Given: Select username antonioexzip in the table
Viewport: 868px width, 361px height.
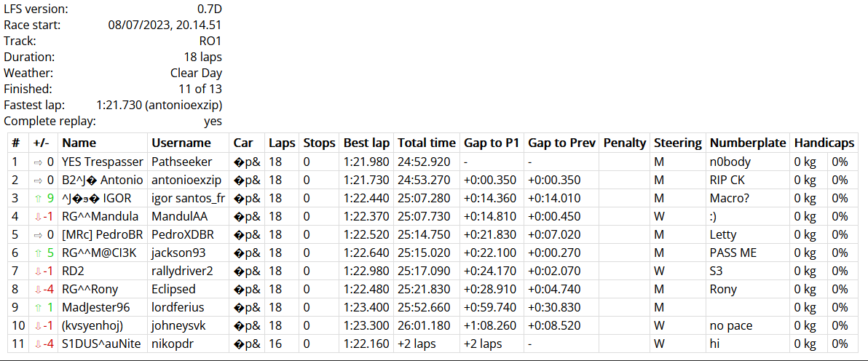Looking at the screenshot, I should [x=185, y=180].
